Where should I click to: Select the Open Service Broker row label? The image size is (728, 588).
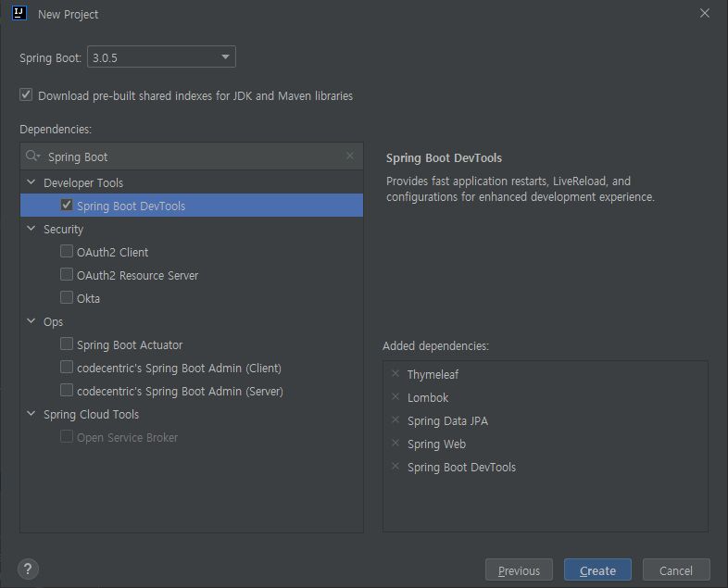(x=128, y=438)
